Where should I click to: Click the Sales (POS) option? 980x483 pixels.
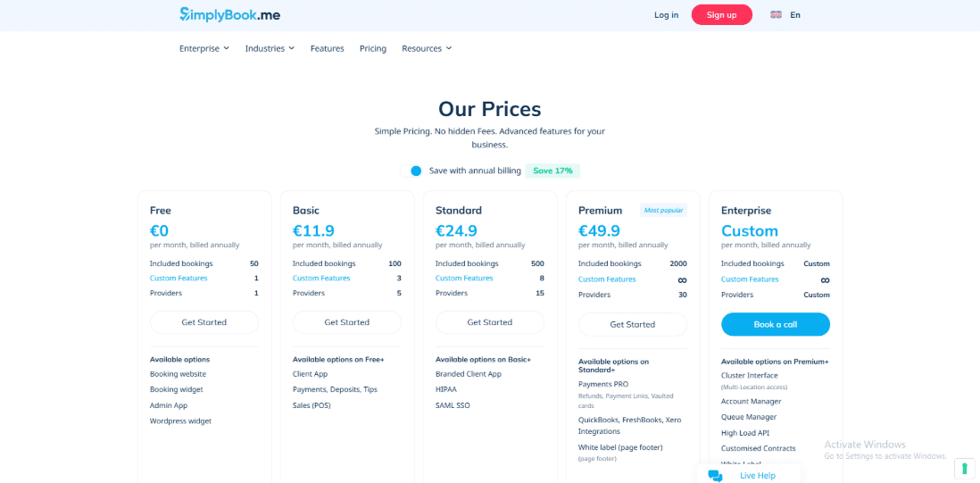[311, 405]
